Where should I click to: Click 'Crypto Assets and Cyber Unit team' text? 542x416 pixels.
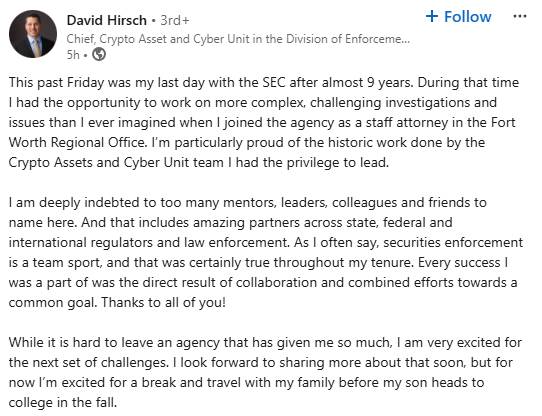[116, 162]
